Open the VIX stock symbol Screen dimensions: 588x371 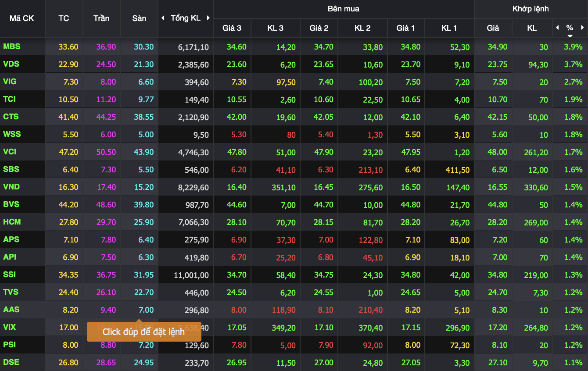point(10,327)
